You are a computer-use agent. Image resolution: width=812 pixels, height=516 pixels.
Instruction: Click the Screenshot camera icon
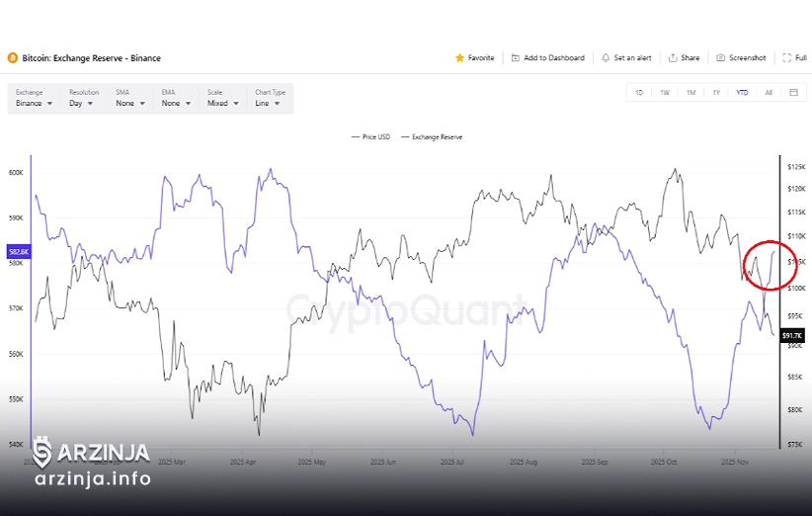(x=720, y=58)
